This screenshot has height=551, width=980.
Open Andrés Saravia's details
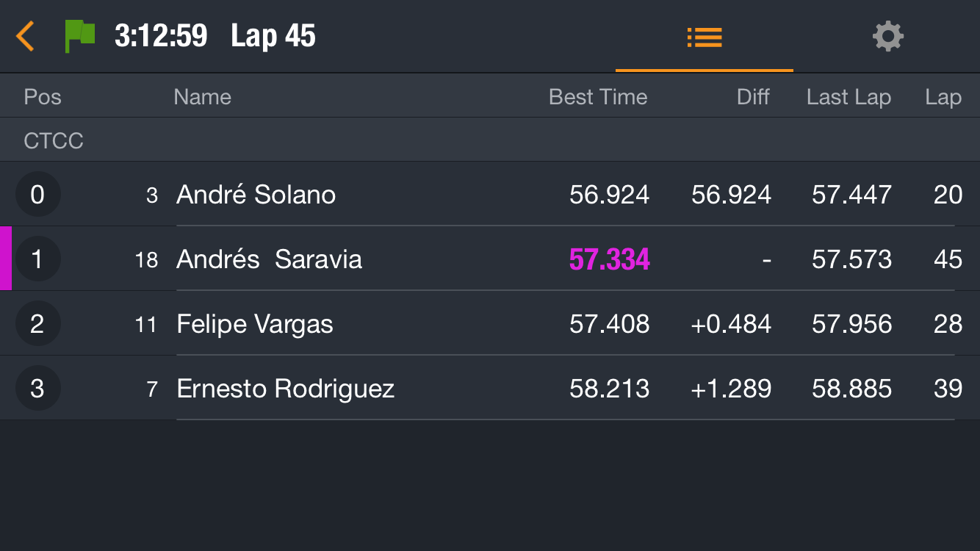pos(490,259)
